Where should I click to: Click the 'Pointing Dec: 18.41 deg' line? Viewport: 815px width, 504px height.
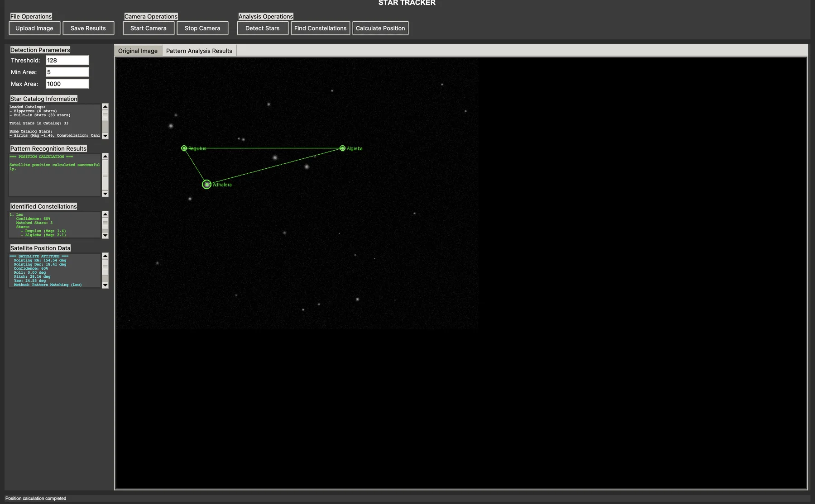(x=40, y=264)
